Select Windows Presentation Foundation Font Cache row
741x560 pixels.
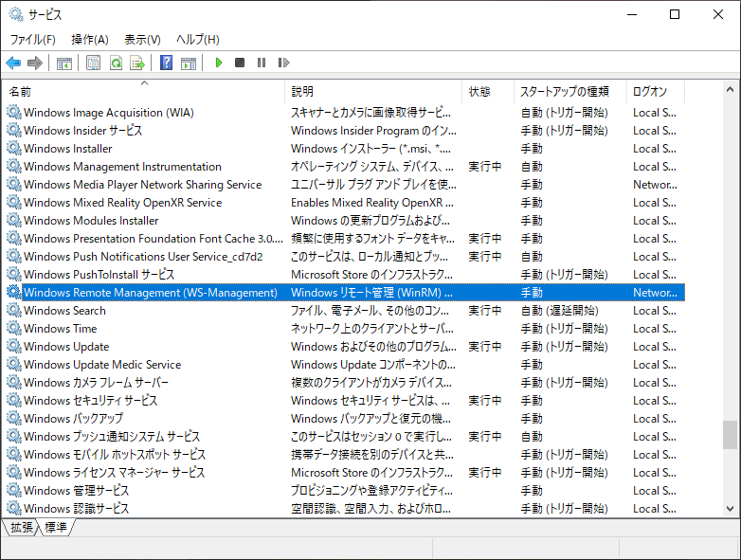click(x=344, y=238)
